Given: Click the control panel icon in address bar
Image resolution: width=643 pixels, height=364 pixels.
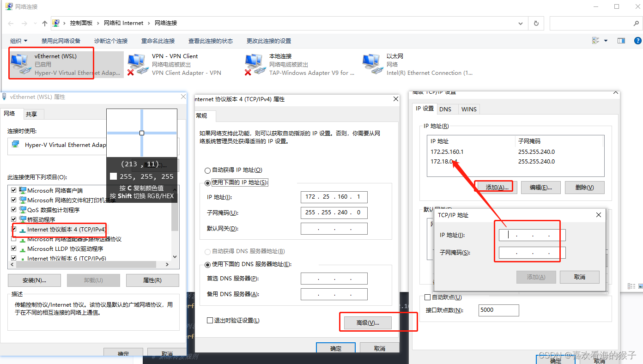Looking at the screenshot, I should click(x=56, y=23).
